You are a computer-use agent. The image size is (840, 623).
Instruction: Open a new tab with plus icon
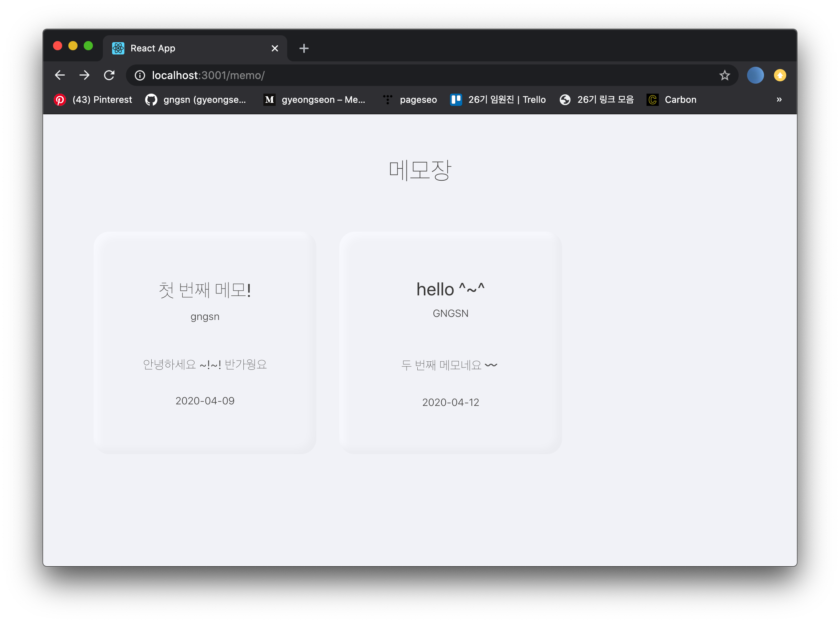(304, 48)
